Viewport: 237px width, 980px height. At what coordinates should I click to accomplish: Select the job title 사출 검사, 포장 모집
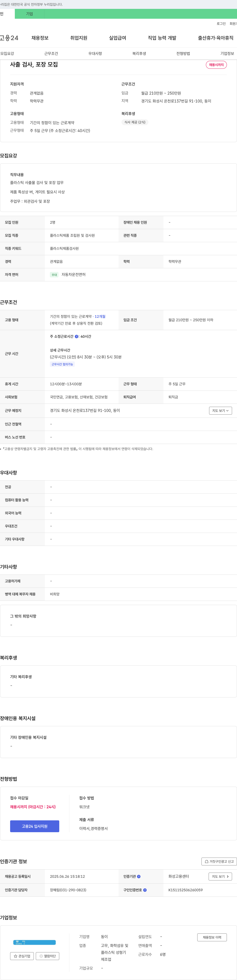click(x=34, y=64)
